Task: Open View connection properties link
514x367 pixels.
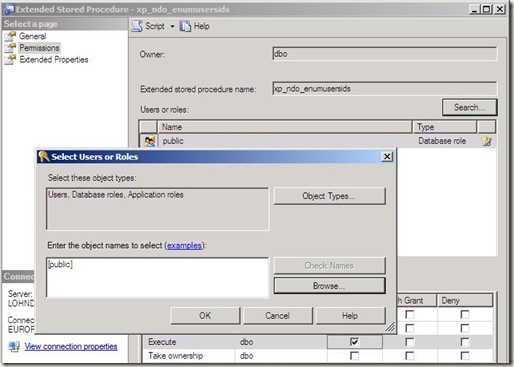Action: (71, 347)
